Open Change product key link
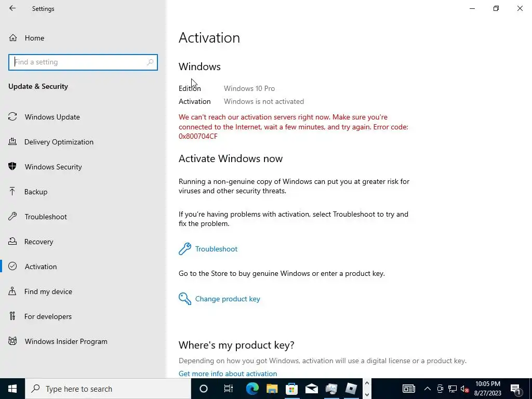The height and width of the screenshot is (399, 532). click(228, 299)
